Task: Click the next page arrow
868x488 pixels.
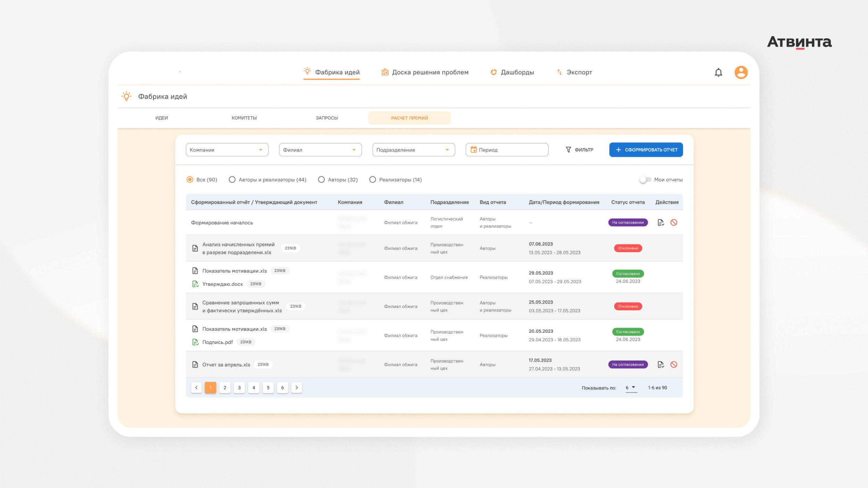Action: 297,388
